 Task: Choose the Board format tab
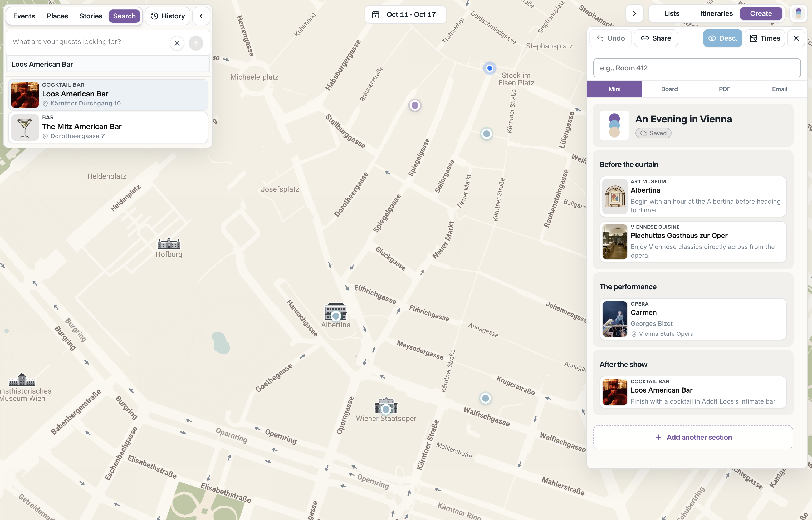click(669, 89)
